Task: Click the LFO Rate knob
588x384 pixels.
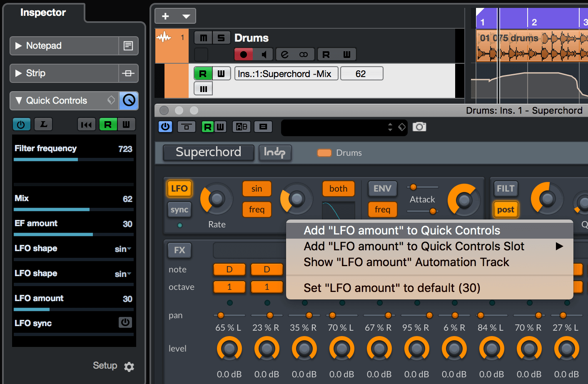Action: (x=216, y=199)
